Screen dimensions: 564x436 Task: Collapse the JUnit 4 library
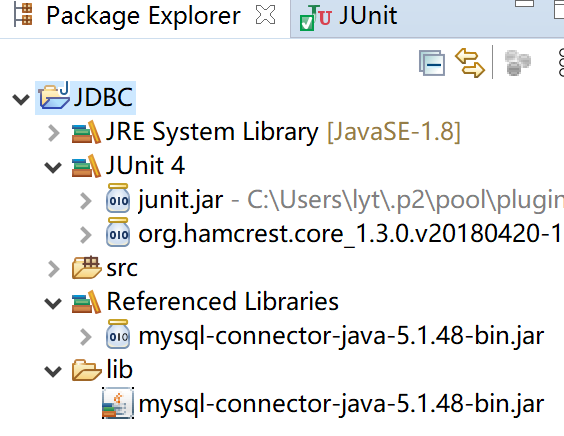pyautogui.click(x=53, y=167)
